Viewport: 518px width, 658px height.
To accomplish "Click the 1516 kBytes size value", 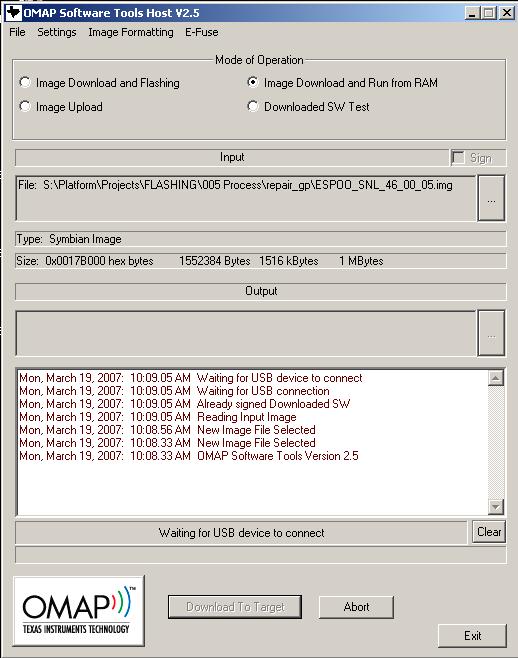I will tap(289, 261).
